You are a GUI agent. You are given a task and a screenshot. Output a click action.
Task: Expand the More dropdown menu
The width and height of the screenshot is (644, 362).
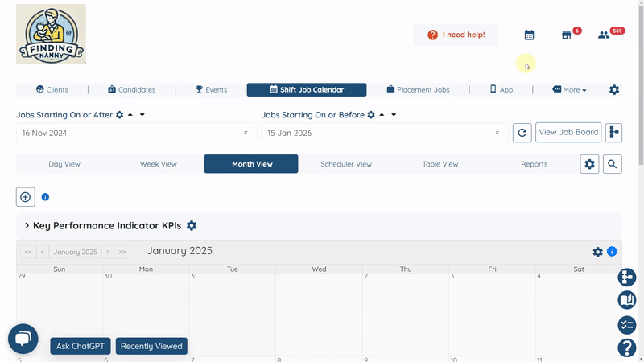(x=569, y=89)
